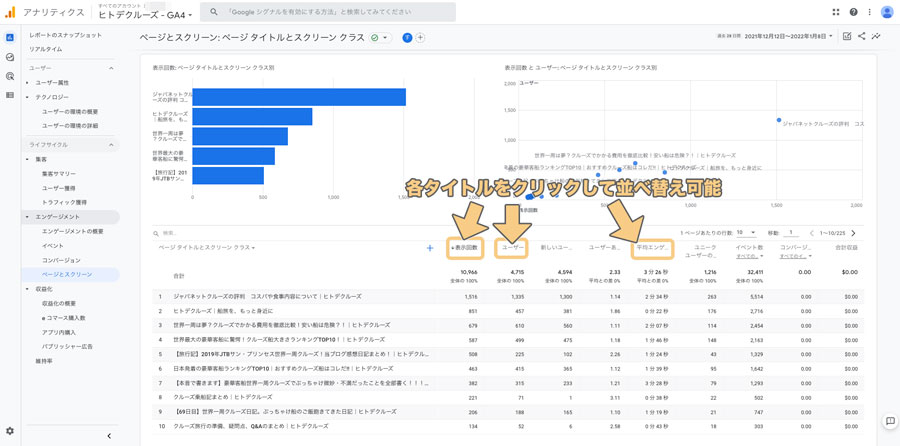The width and height of the screenshot is (900, 446).
Task: Open the user account avatar
Action: [x=886, y=12]
